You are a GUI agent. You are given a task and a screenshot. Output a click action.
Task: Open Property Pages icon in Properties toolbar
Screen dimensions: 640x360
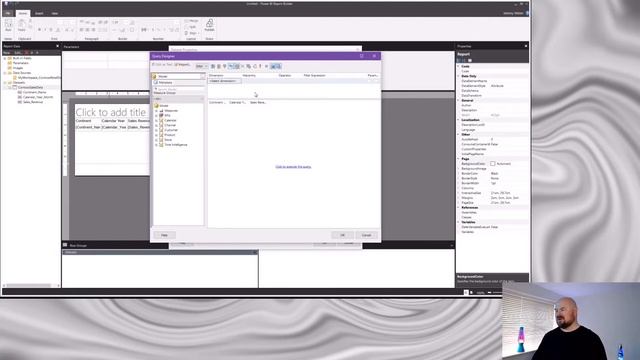(x=470, y=60)
